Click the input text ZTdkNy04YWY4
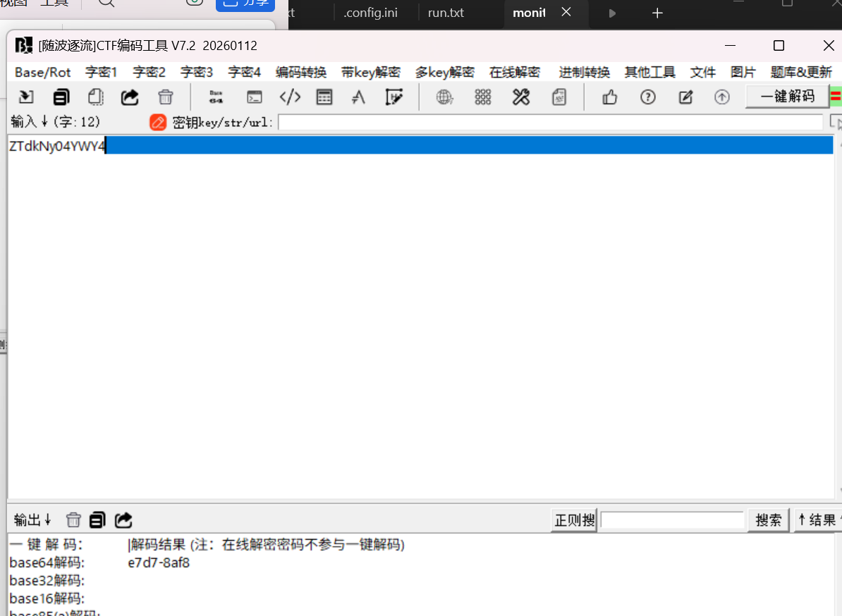The height and width of the screenshot is (616, 842). [x=57, y=146]
